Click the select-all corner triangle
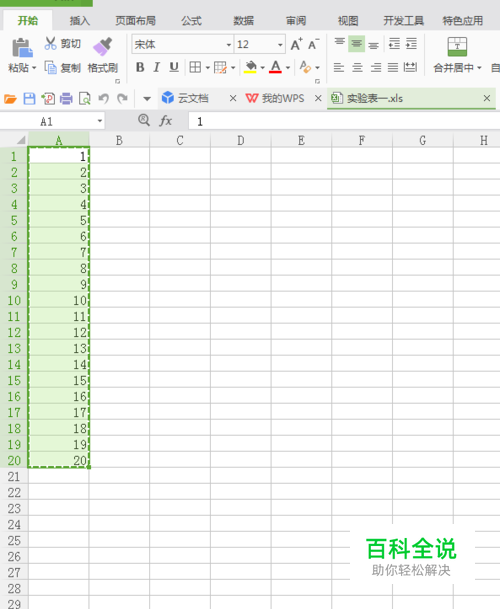Image resolution: width=500 pixels, height=609 pixels. click(21, 140)
